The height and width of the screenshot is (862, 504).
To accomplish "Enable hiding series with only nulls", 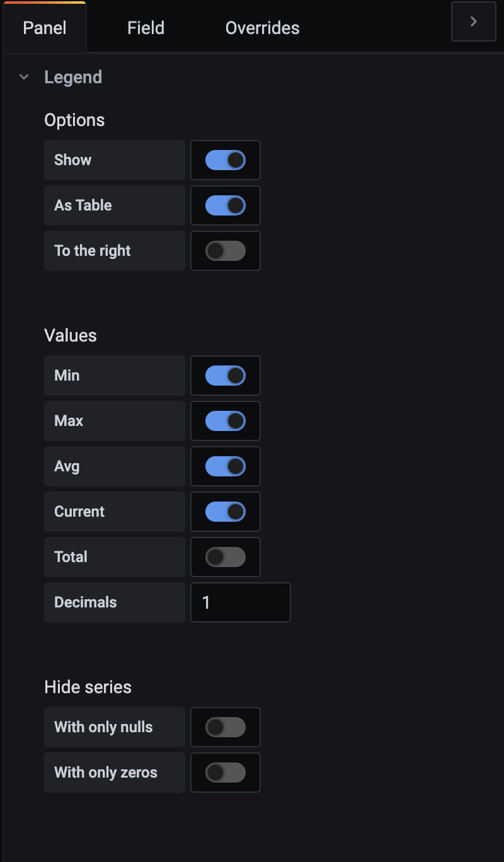I will click(225, 727).
